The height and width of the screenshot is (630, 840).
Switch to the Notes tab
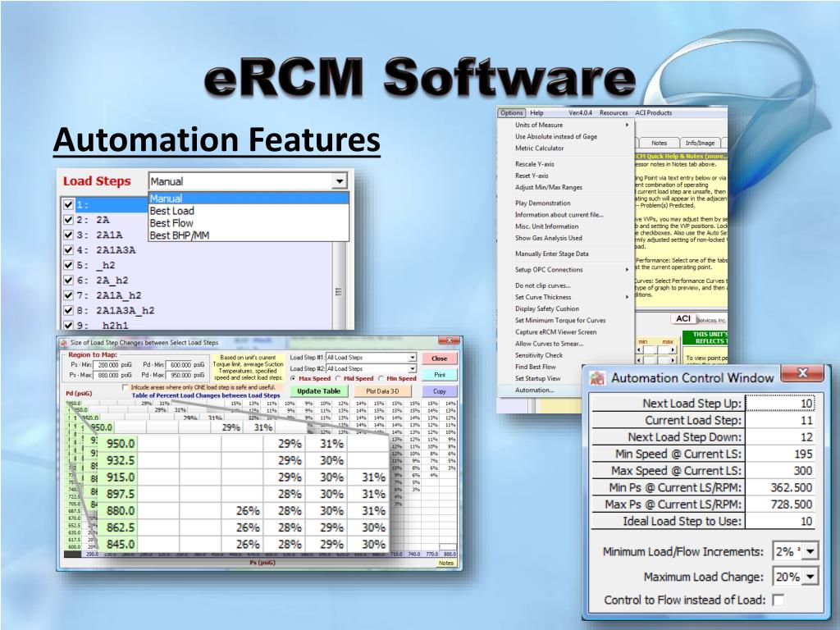pos(659,143)
